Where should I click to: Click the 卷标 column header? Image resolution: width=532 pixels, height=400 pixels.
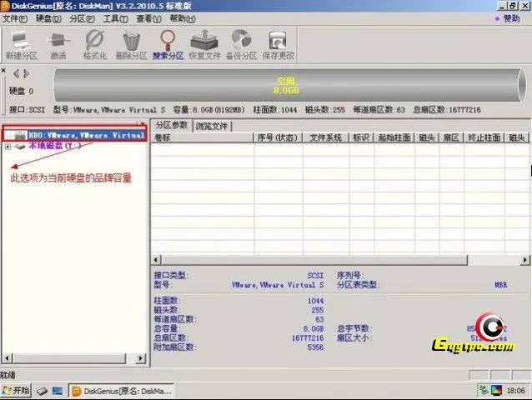pos(203,137)
